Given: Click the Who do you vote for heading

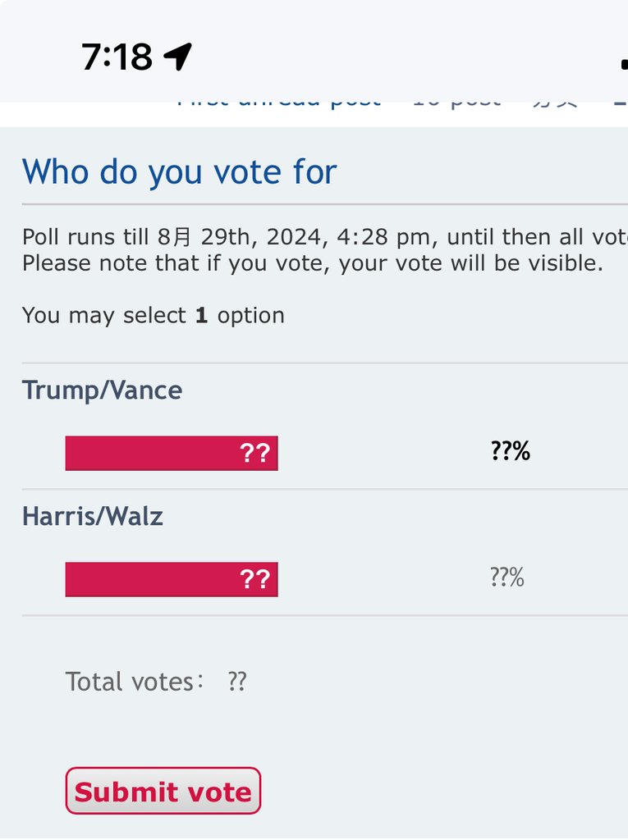Looking at the screenshot, I should coord(179,172).
